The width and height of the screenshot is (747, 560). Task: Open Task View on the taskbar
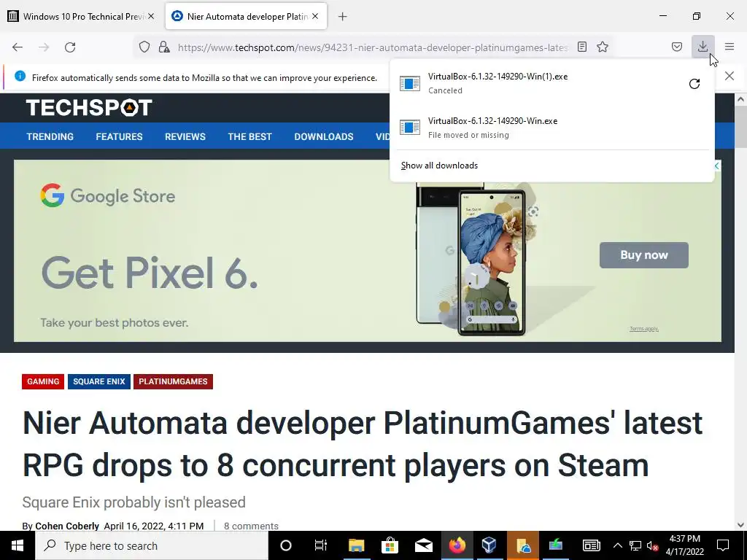point(321,545)
